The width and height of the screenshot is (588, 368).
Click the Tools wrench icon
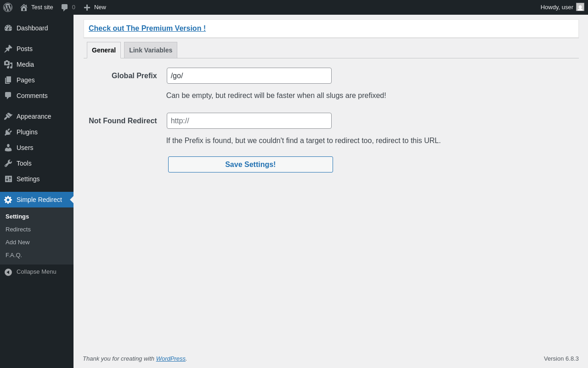pyautogui.click(x=8, y=163)
